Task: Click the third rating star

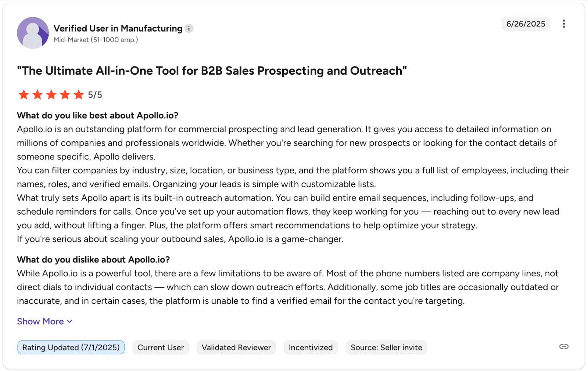Action: (51, 95)
